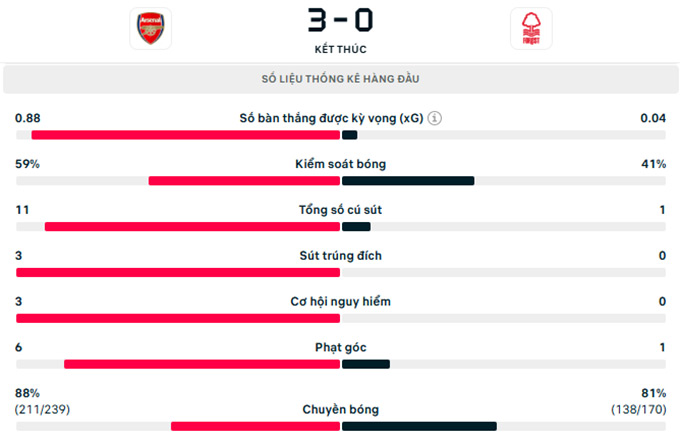Click Arsenal's red corner kicks bar
The image size is (680, 439).
tap(202, 364)
